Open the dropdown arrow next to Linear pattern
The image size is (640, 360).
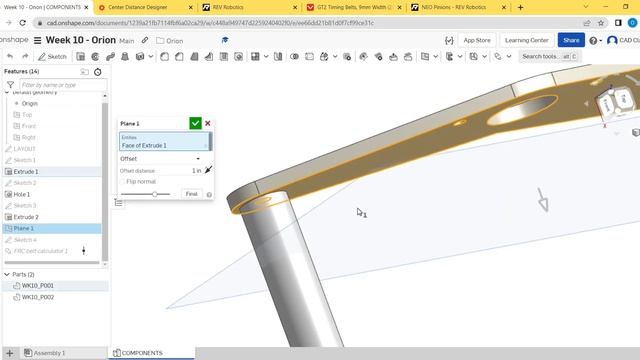[266, 56]
